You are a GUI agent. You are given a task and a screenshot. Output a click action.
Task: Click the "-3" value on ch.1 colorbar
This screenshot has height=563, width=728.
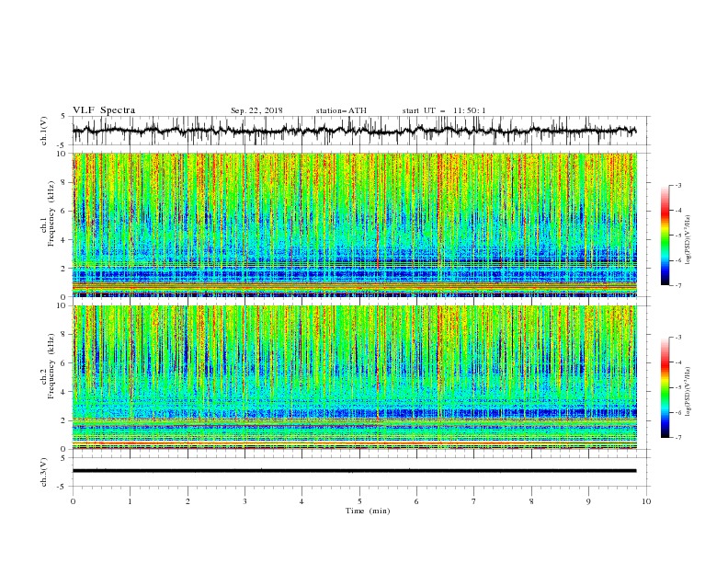(x=678, y=185)
